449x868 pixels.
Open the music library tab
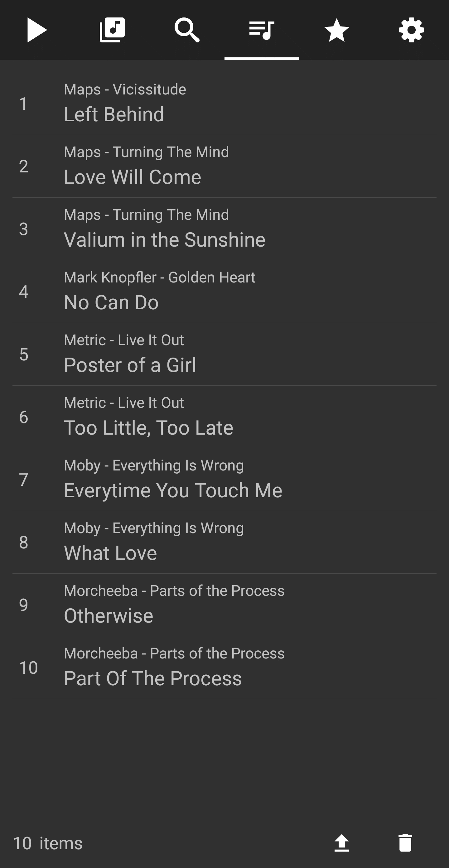click(112, 30)
